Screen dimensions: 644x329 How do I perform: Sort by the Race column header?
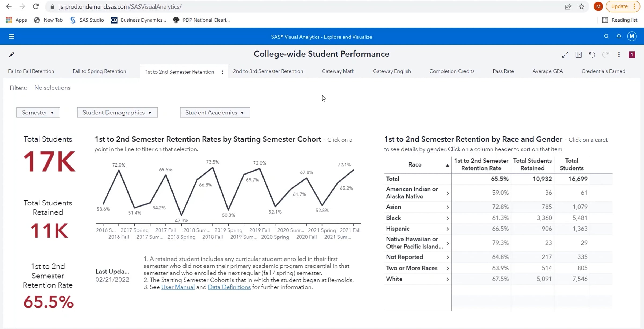(415, 164)
